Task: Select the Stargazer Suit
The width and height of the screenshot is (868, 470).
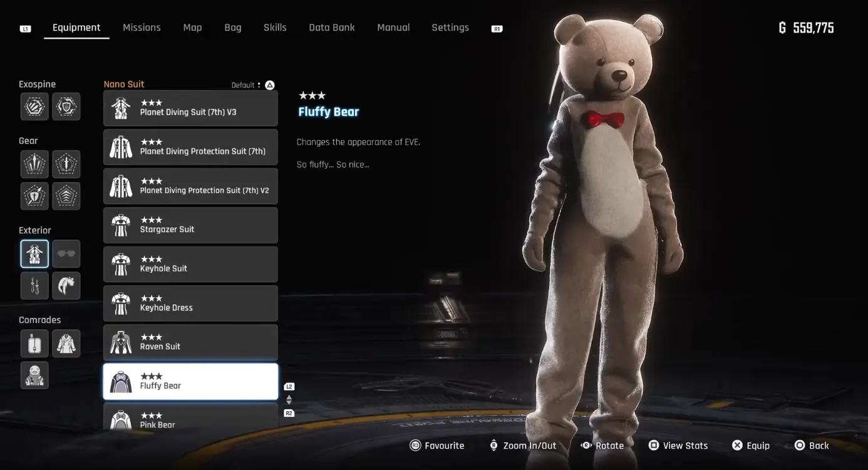Action: click(190, 225)
